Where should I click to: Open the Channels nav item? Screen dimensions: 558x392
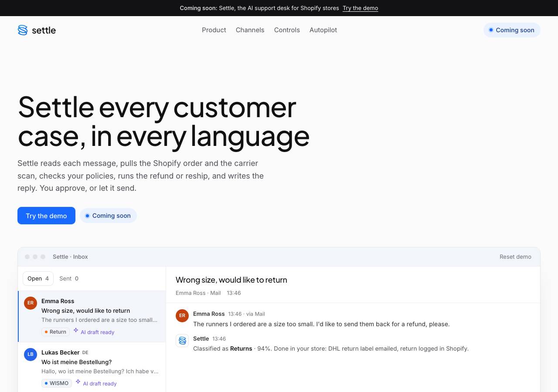click(250, 30)
